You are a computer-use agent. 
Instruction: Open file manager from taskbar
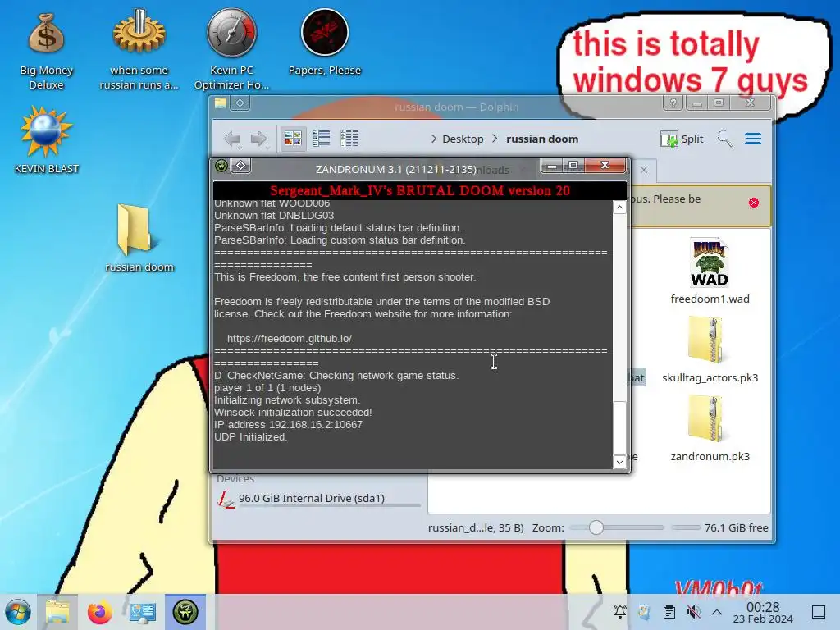57,612
